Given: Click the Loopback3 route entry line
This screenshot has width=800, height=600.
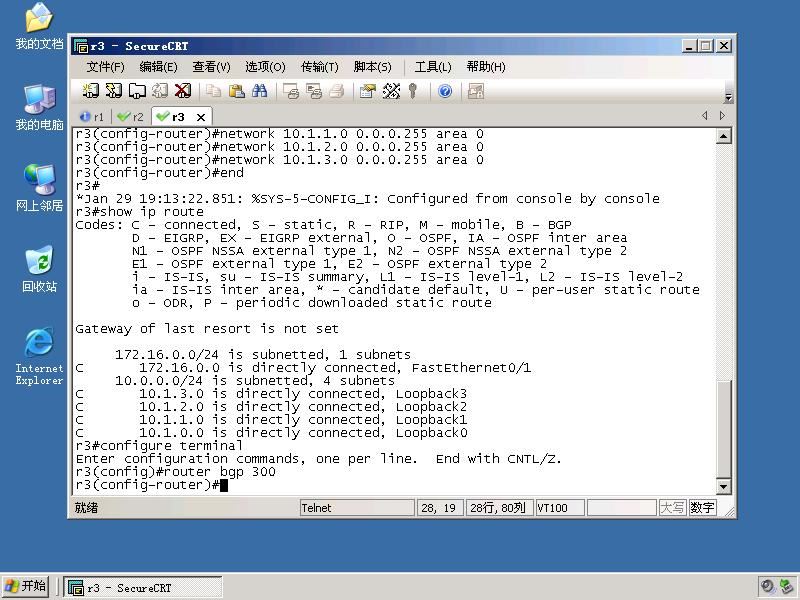Looking at the screenshot, I should (271, 394).
